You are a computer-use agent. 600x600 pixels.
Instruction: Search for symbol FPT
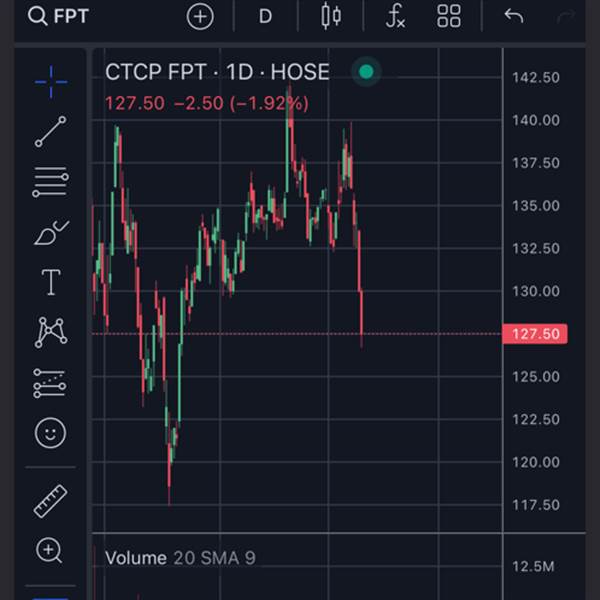(x=58, y=16)
